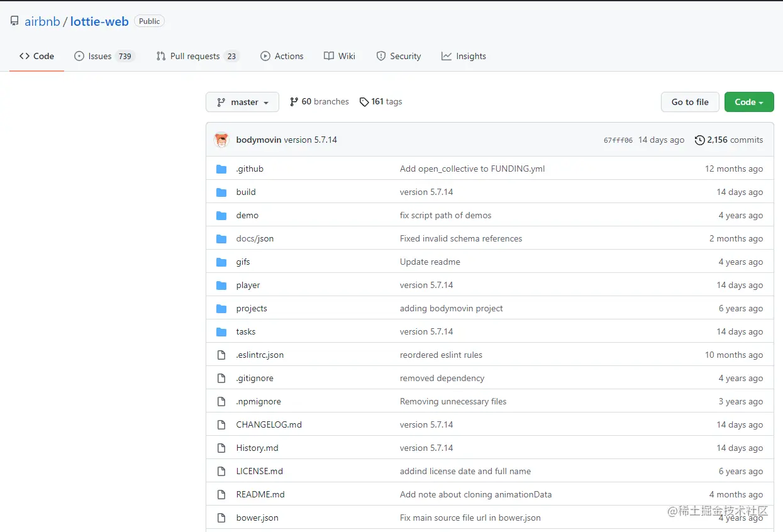783x532 pixels.
Task: Open commit 'adding bodymovin project'
Action: coord(452,309)
